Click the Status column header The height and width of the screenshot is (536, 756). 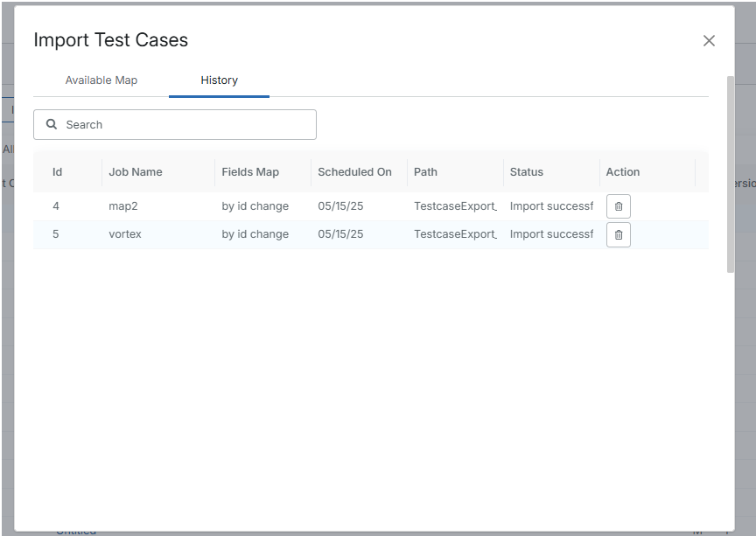pos(527,171)
